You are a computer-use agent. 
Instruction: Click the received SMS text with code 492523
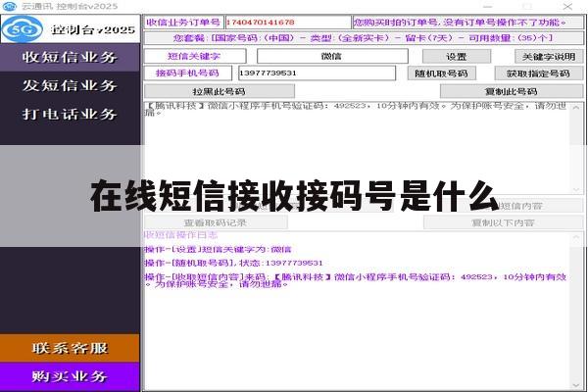tap(356, 109)
